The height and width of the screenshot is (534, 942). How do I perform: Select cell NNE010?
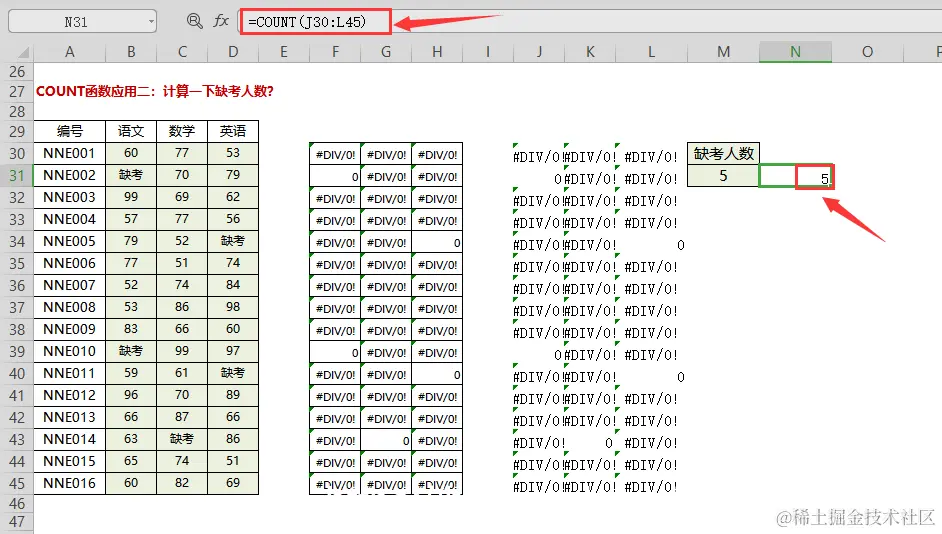coord(70,351)
